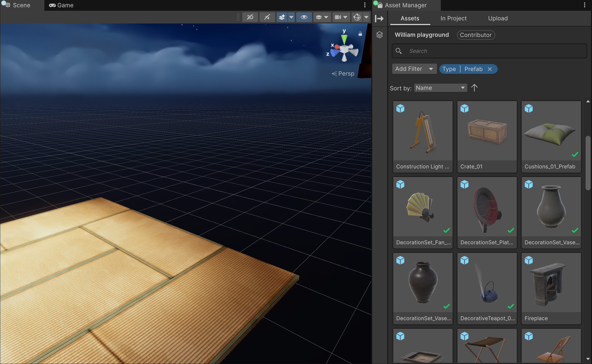The image size is (592, 364).
Task: Open the gizmos dropdown arrow
Action: coord(366,17)
